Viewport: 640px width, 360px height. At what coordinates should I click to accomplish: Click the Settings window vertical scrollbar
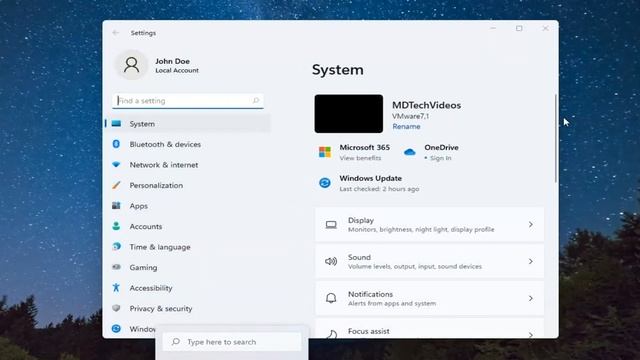[x=556, y=139]
